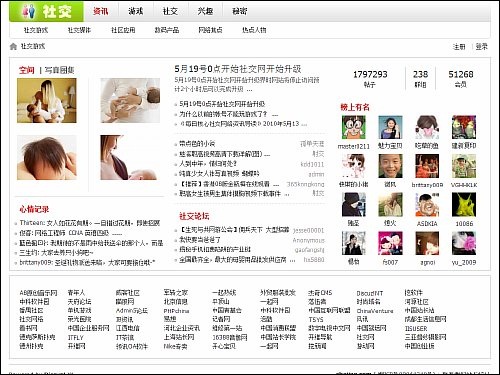Open the 人到中年 post link
The image size is (500, 375).
(x=208, y=164)
